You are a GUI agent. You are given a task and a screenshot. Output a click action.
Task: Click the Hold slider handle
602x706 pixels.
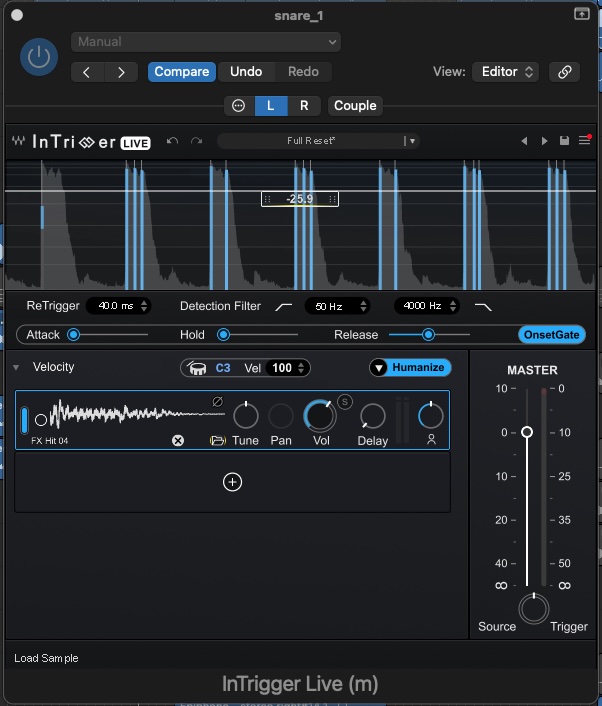(x=223, y=335)
